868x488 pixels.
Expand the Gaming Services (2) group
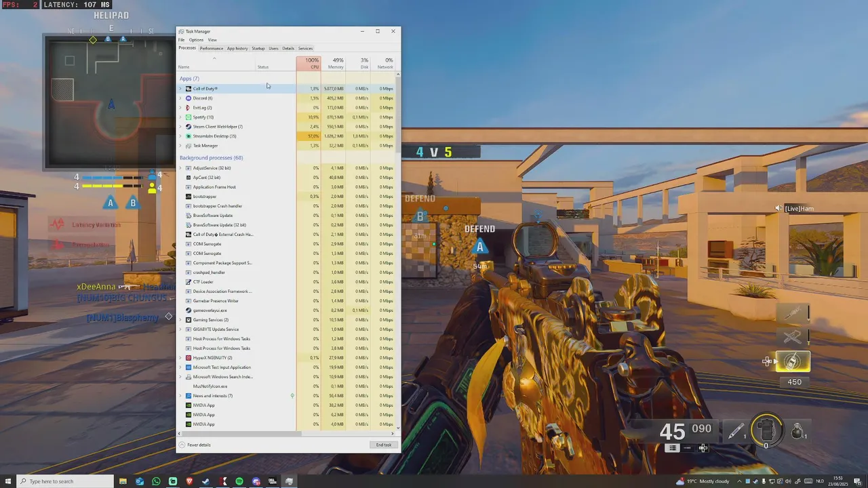pyautogui.click(x=180, y=320)
